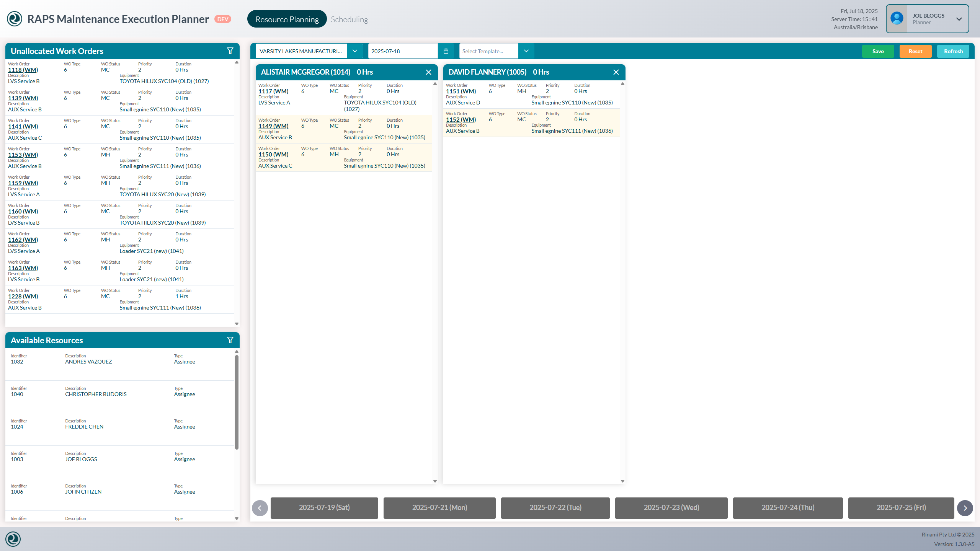Screen dimensions: 980x551
Task: Expand the user profile chevron
Action: click(x=959, y=18)
